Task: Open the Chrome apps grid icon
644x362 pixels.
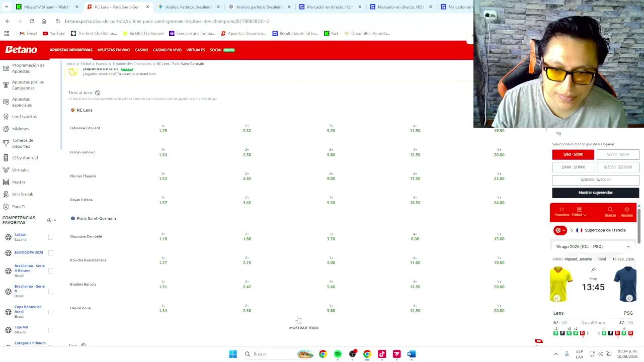Action: pos(7,33)
